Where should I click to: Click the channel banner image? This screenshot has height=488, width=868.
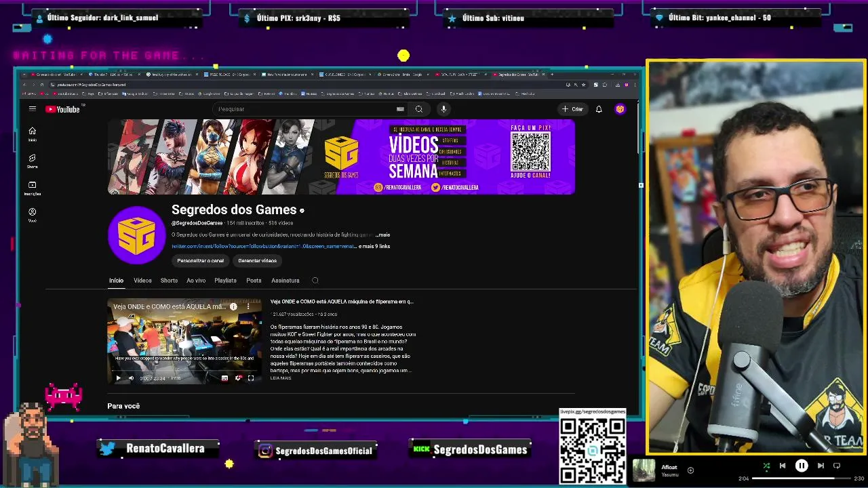pyautogui.click(x=341, y=157)
